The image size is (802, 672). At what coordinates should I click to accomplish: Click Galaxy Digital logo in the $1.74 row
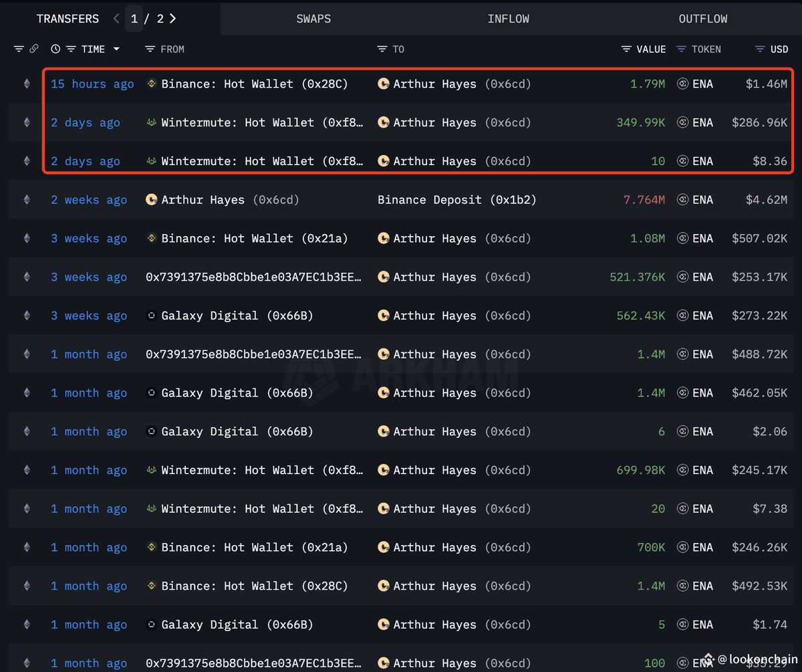tap(152, 625)
